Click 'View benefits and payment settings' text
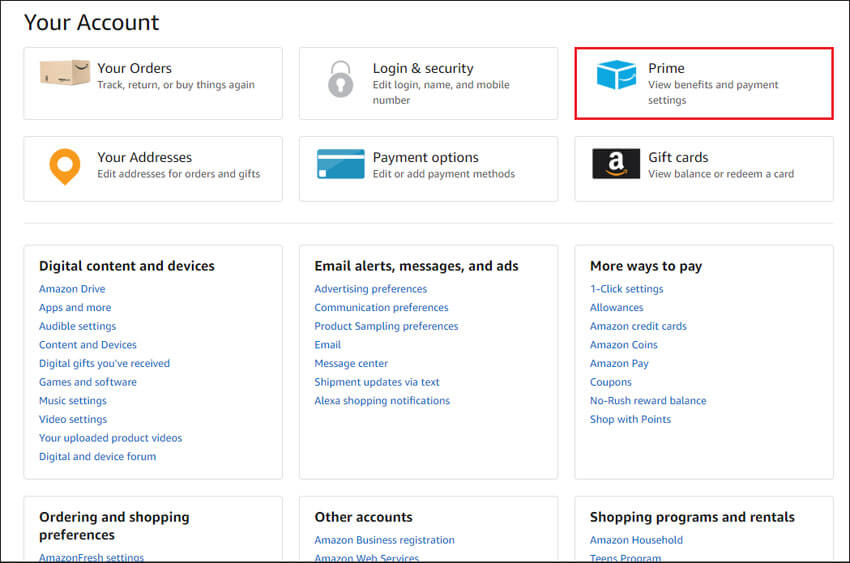Viewport: 850px width, 563px height. 713,92
